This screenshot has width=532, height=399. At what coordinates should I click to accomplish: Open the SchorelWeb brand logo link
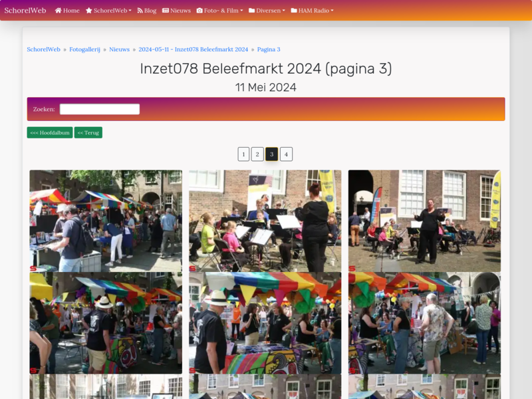(x=25, y=11)
